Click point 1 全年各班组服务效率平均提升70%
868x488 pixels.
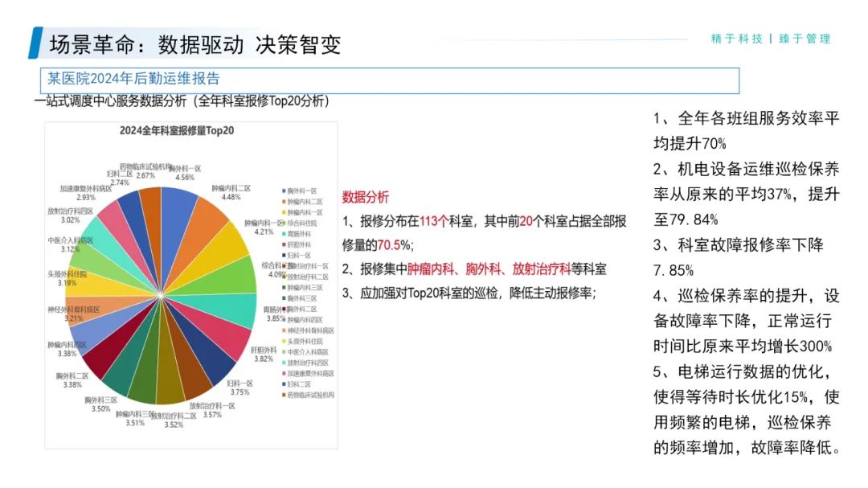746,131
